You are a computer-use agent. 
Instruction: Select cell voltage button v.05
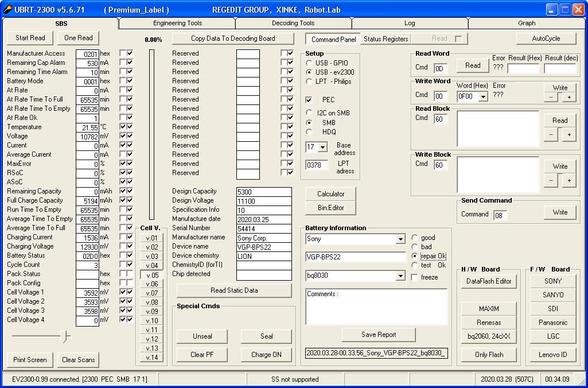pos(152,275)
